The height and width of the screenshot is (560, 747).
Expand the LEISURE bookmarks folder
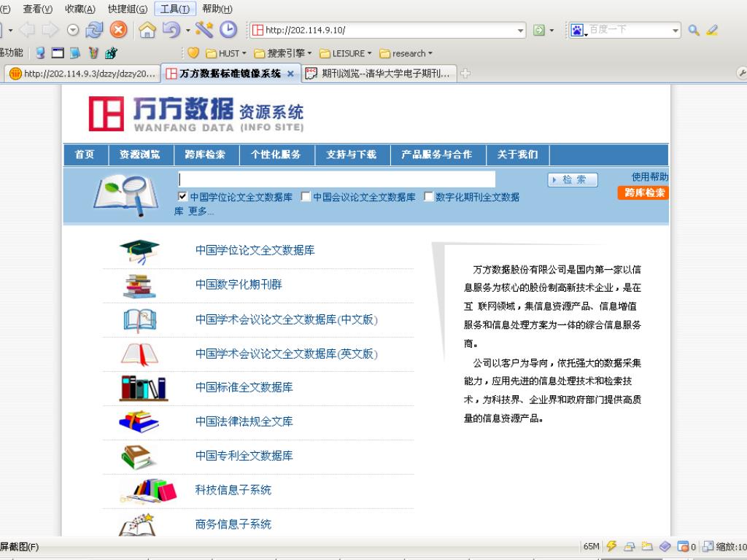click(x=345, y=53)
